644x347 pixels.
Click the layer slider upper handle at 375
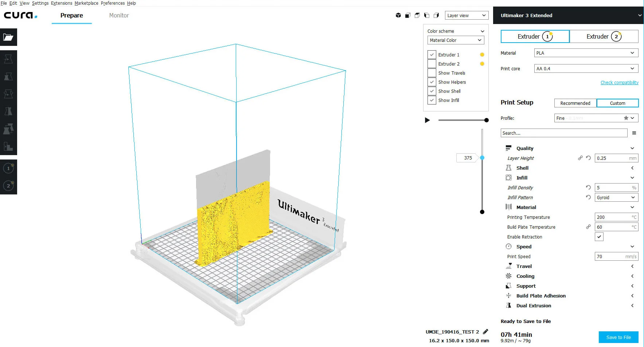482,158
